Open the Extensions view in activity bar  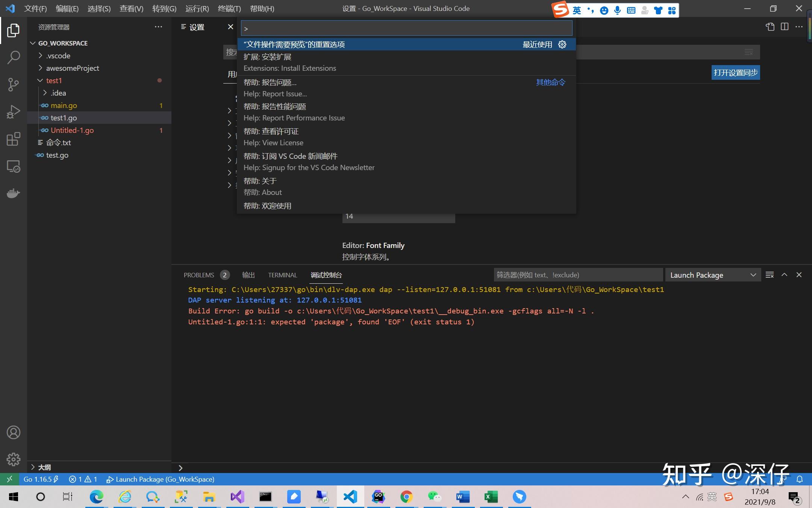coord(14,139)
